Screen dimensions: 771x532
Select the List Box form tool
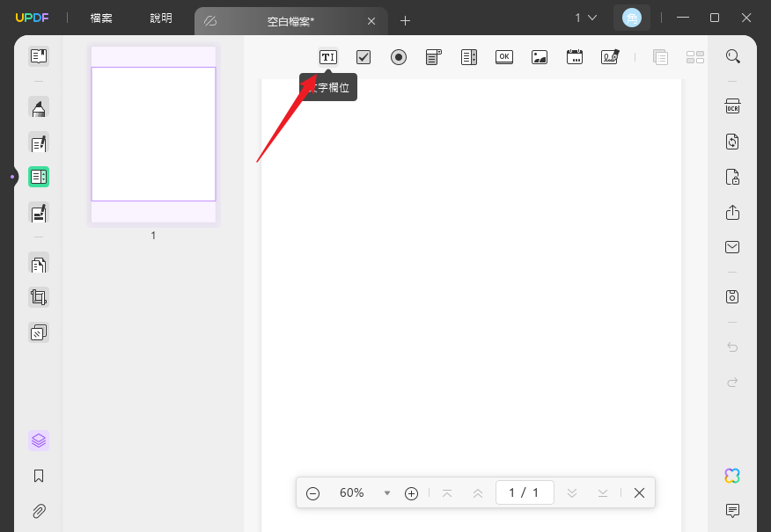pos(469,57)
